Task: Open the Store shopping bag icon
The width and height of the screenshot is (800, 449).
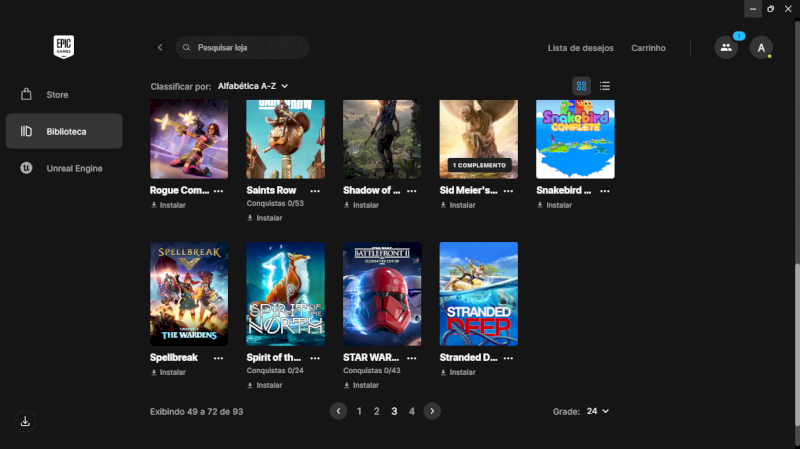Action: tap(26, 94)
